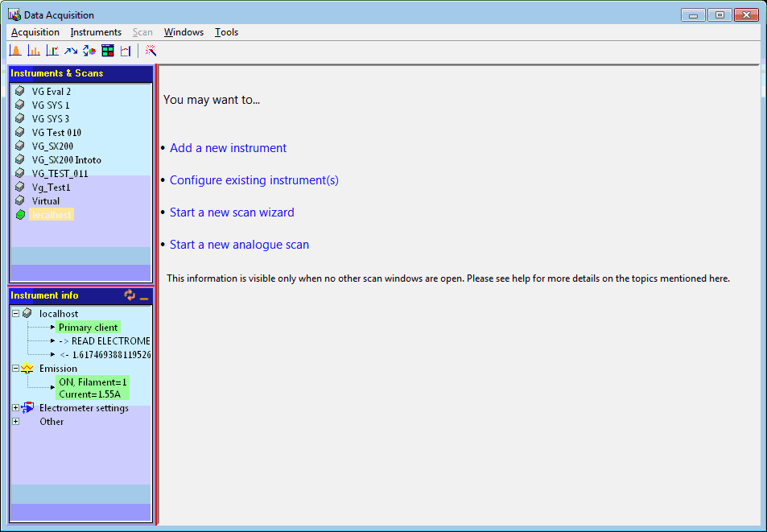Click the colored grid panel toolbar icon
The width and height of the screenshot is (767, 532).
point(108,51)
